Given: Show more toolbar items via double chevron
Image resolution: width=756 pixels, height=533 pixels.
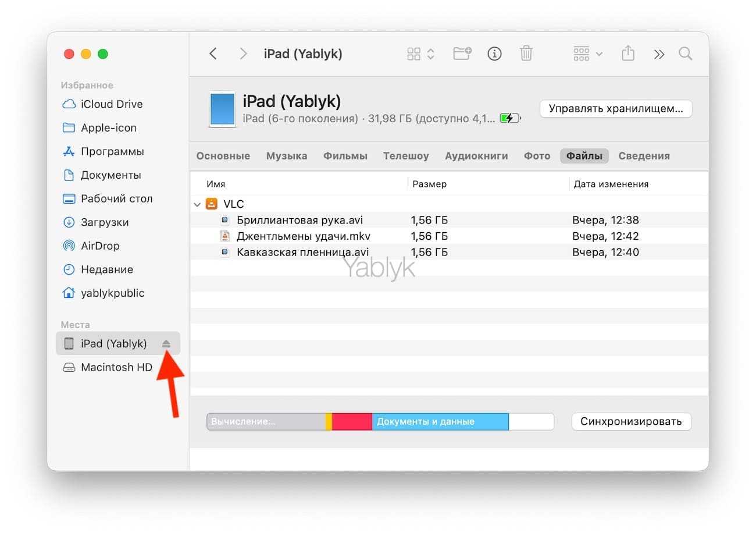Looking at the screenshot, I should tap(659, 54).
